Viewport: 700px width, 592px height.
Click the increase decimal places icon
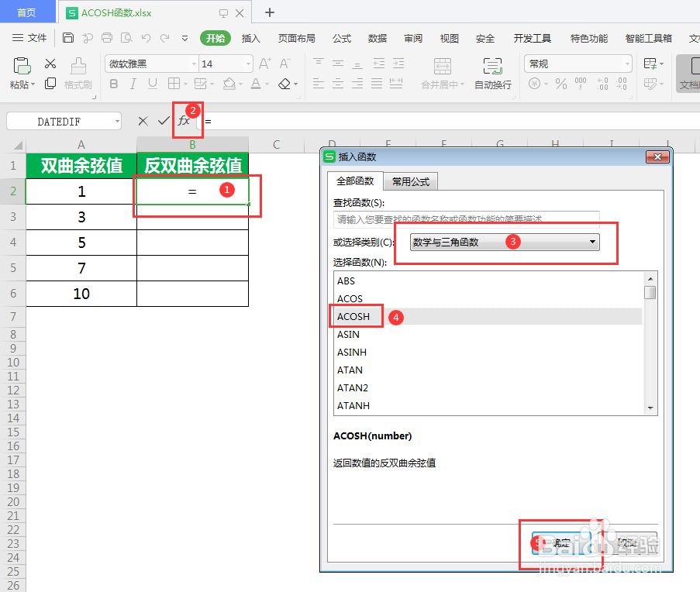[x=602, y=84]
